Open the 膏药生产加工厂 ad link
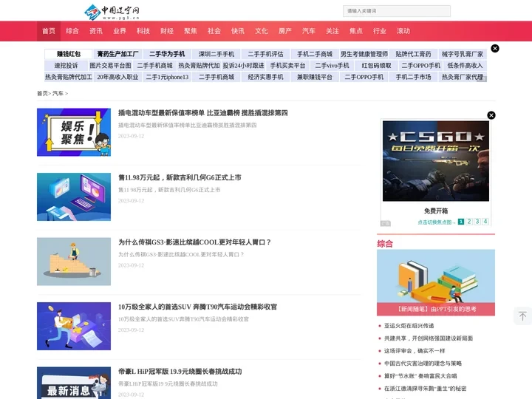This screenshot has height=399, width=532. click(117, 54)
